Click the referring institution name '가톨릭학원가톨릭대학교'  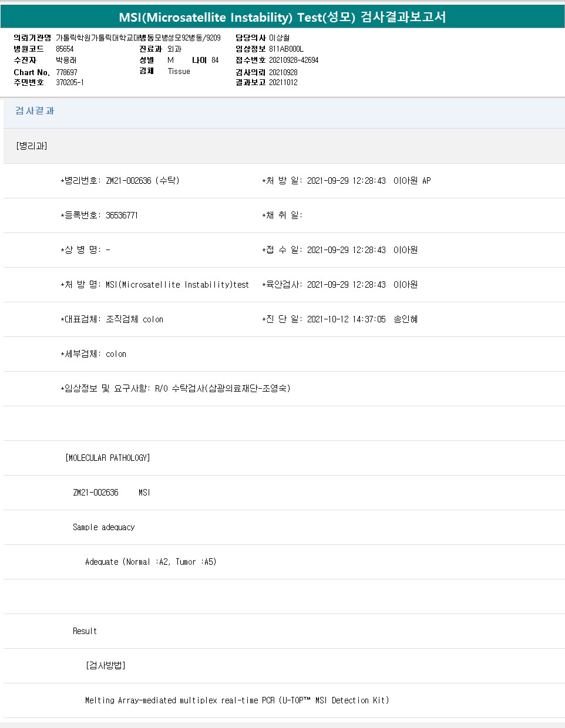coord(97,38)
